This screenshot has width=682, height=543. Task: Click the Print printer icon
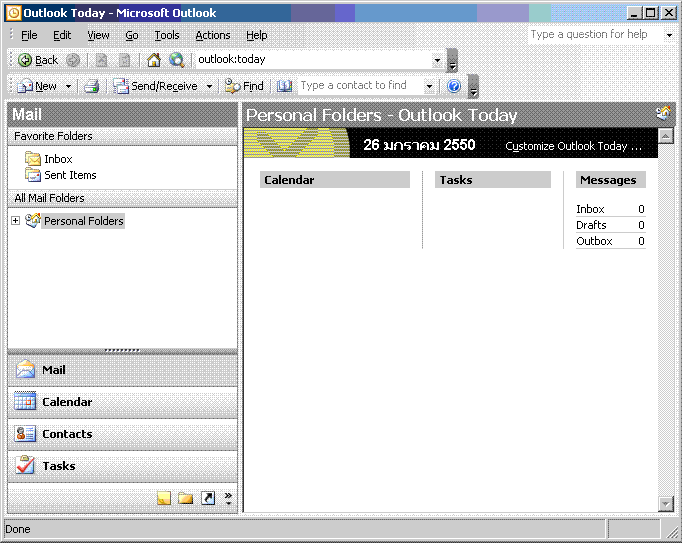[91, 86]
